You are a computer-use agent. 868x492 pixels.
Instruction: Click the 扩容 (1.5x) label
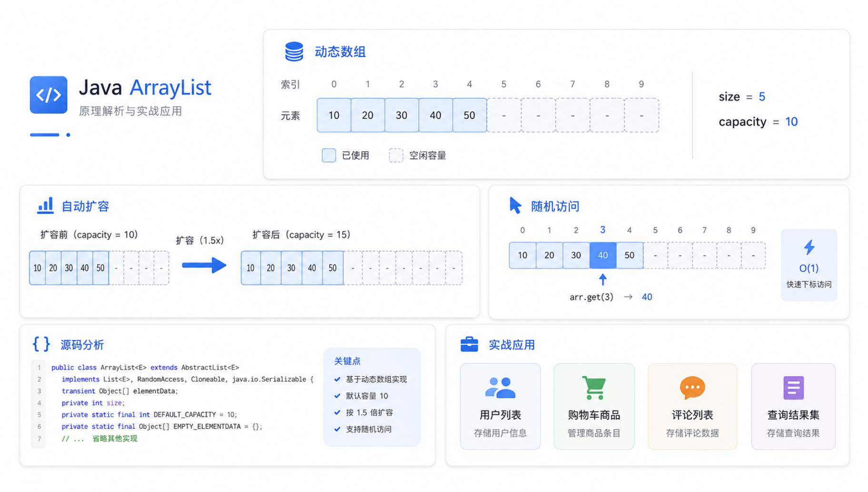click(x=200, y=241)
